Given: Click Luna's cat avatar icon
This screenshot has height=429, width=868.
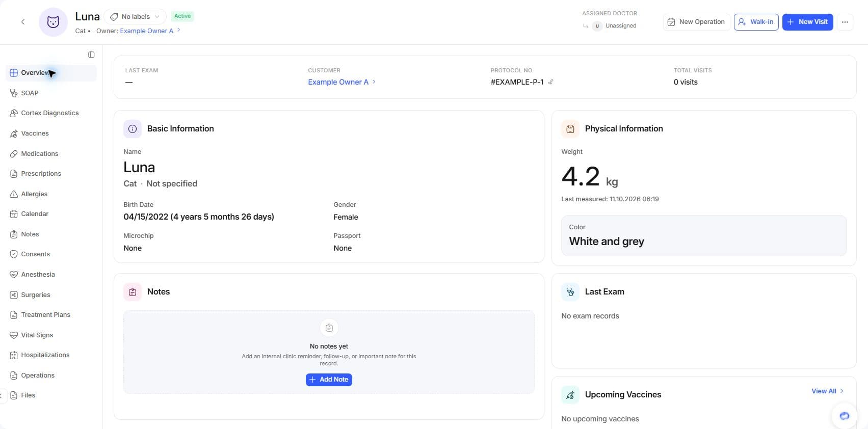Looking at the screenshot, I should point(53,22).
